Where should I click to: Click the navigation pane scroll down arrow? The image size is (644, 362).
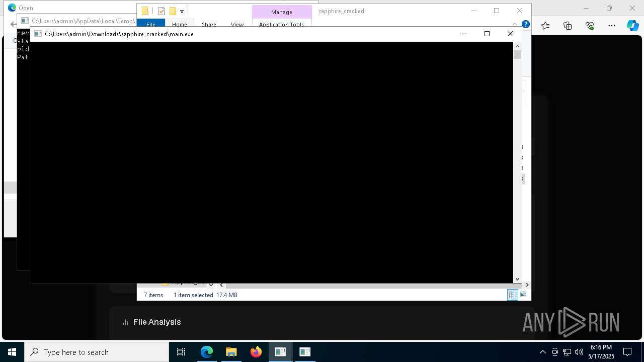[x=211, y=285]
